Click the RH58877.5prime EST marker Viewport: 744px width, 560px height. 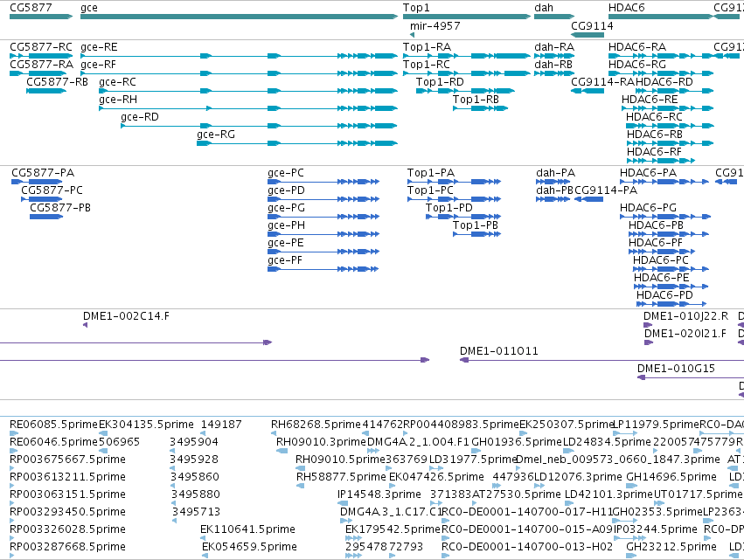point(301,486)
